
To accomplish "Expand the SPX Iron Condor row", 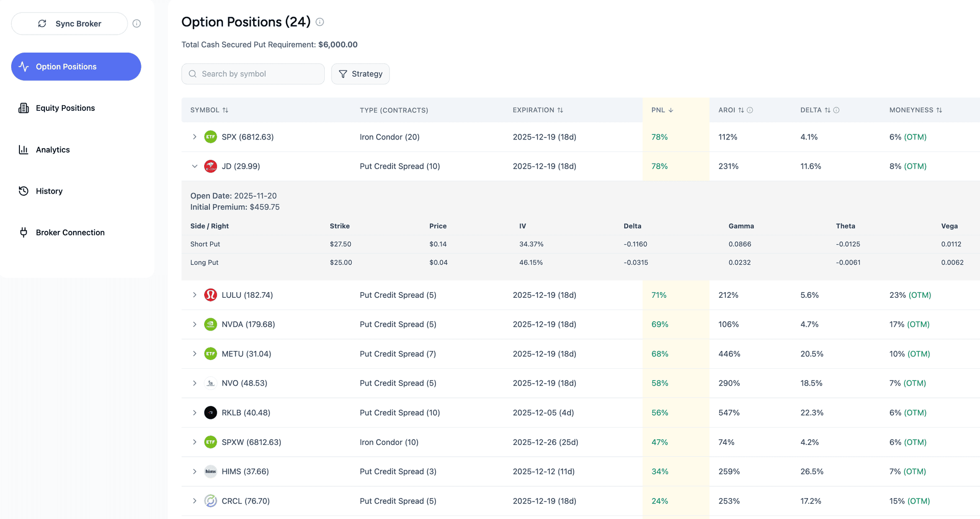I will 194,137.
